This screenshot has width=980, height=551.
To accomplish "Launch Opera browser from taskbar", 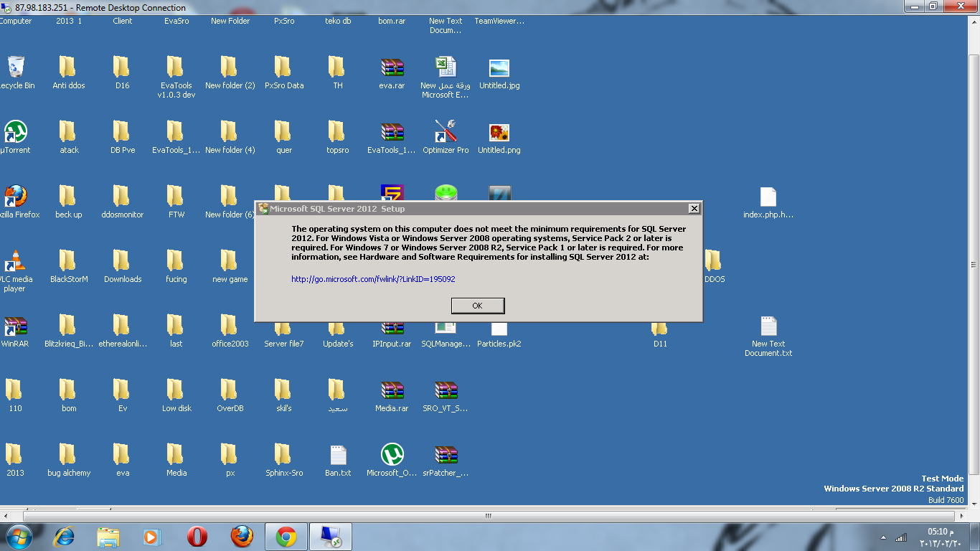I will (x=197, y=537).
